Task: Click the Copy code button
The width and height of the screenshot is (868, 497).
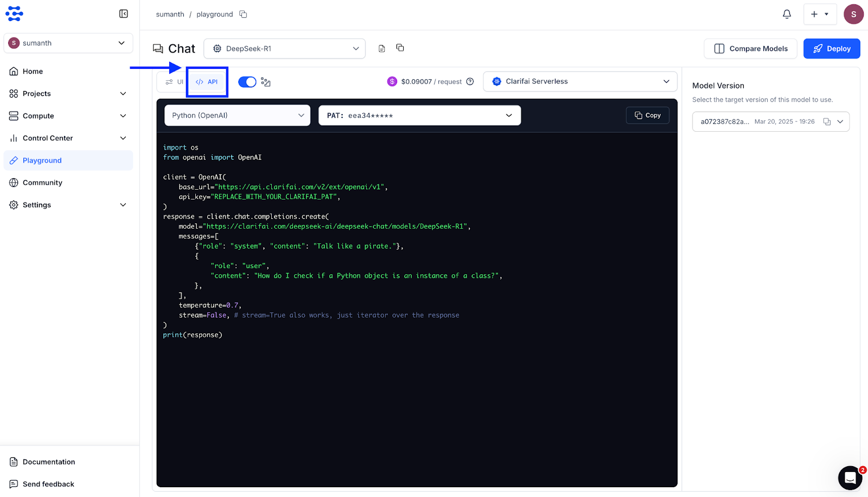Action: (647, 115)
